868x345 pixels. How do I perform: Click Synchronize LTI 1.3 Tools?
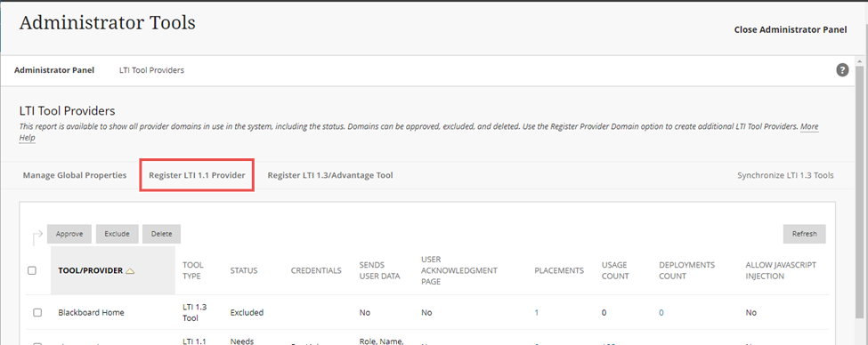pos(785,175)
